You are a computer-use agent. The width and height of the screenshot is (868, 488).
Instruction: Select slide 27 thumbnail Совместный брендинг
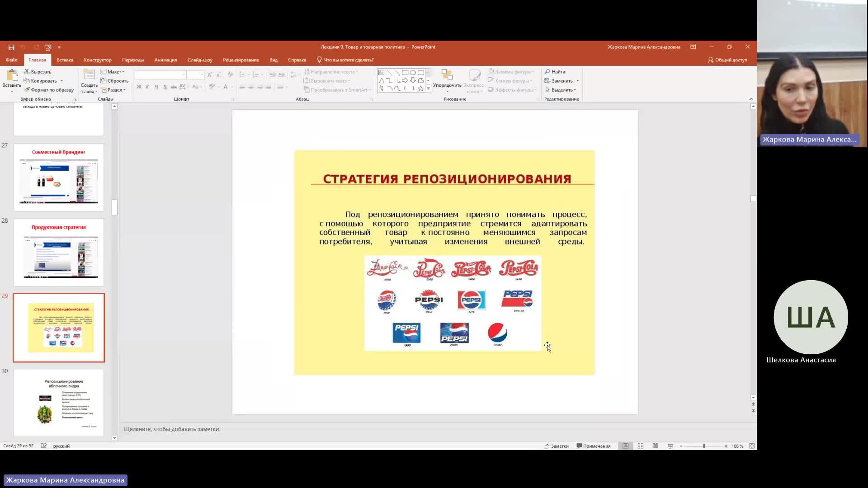coord(59,177)
